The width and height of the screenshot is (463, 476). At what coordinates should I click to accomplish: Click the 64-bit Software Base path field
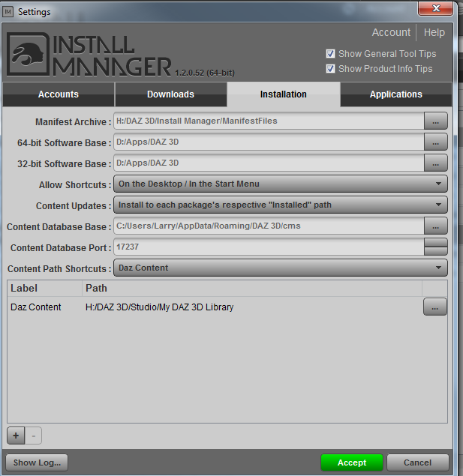pyautogui.click(x=269, y=142)
